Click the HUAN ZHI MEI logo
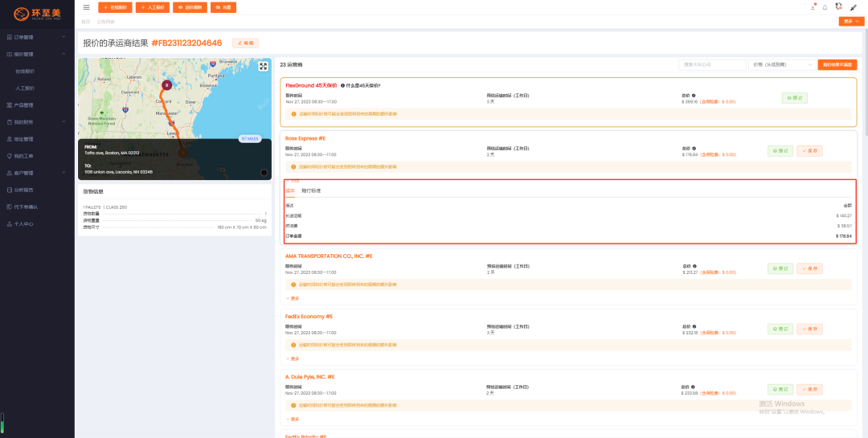 37,13
